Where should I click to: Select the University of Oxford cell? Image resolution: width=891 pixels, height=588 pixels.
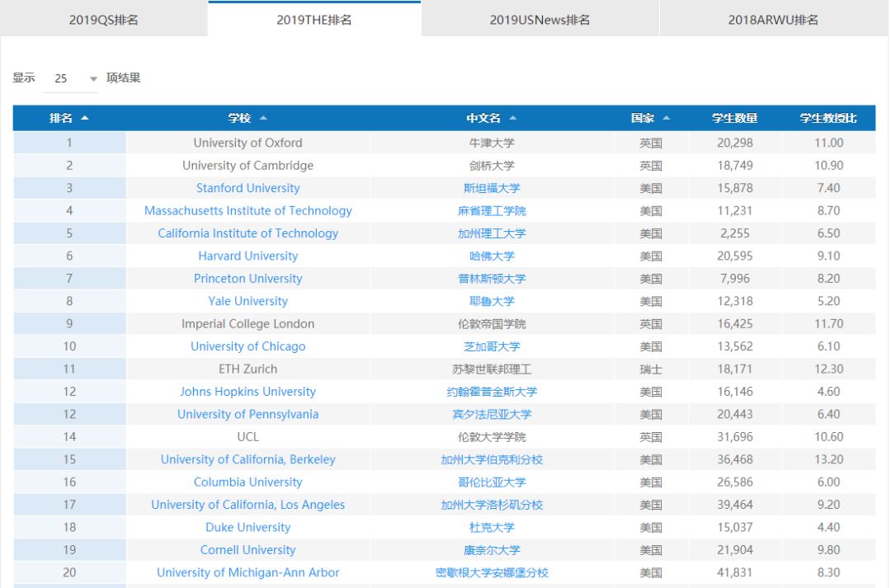click(247, 143)
